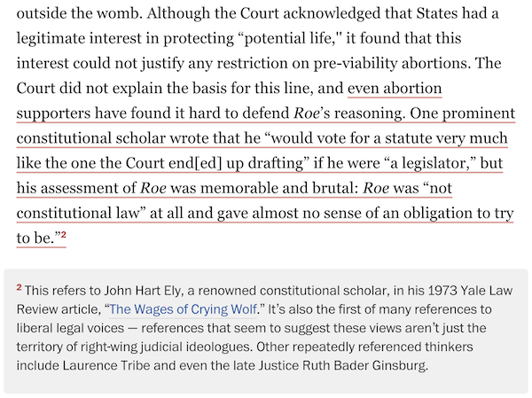Click "1973 Yale Law" in the footnote

tap(471, 291)
